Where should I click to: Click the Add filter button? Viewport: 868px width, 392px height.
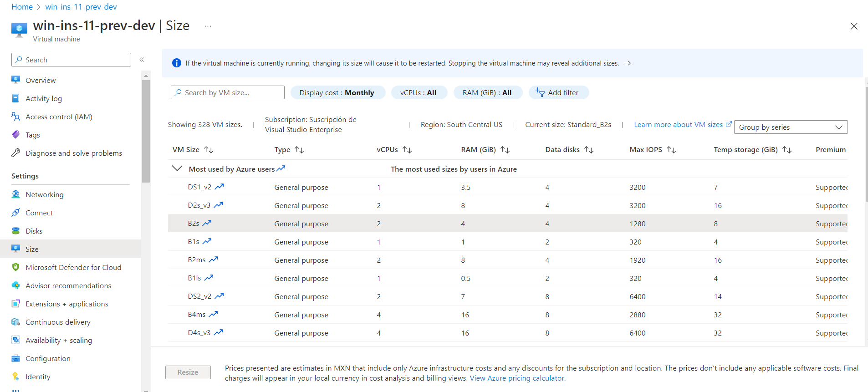click(x=559, y=92)
